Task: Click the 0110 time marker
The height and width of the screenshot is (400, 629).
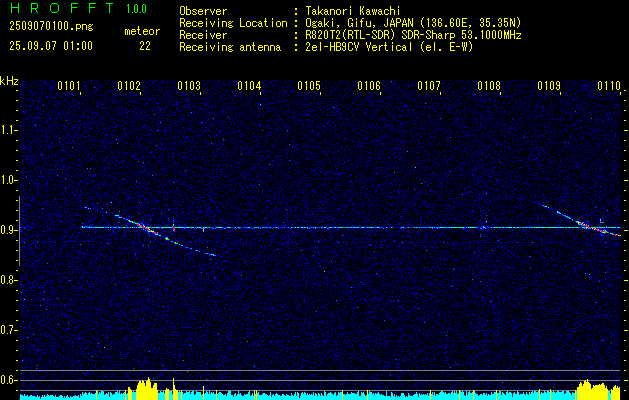Action: pyautogui.click(x=609, y=85)
